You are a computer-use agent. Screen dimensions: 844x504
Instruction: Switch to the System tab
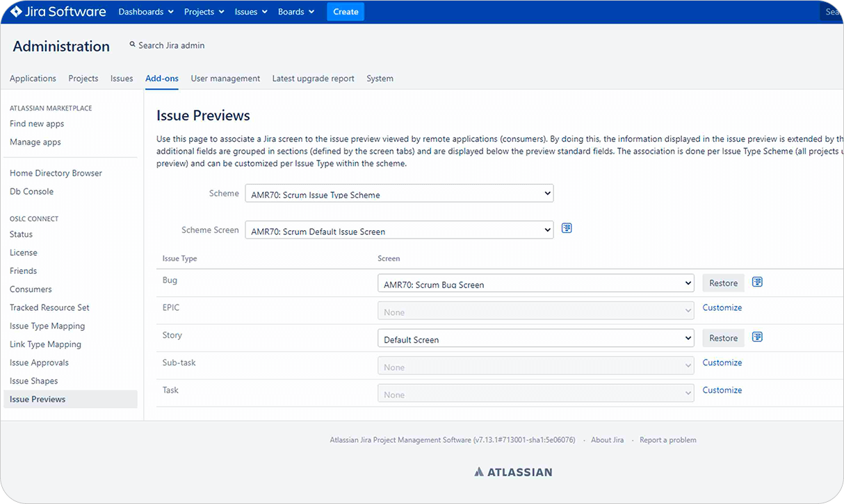(x=380, y=79)
